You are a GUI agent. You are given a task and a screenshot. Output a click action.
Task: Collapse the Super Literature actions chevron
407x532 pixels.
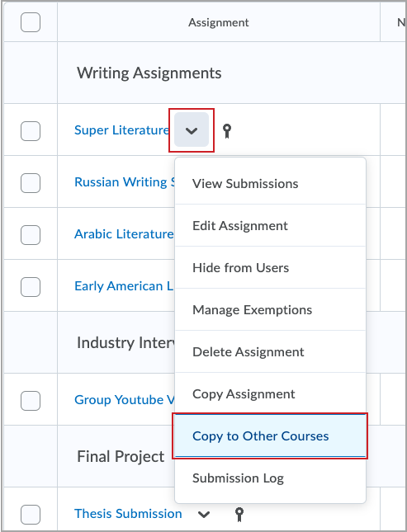[x=192, y=130]
